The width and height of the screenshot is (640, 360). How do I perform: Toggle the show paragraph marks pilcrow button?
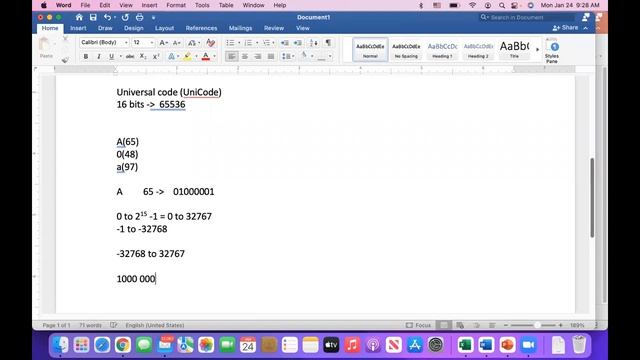coord(328,43)
